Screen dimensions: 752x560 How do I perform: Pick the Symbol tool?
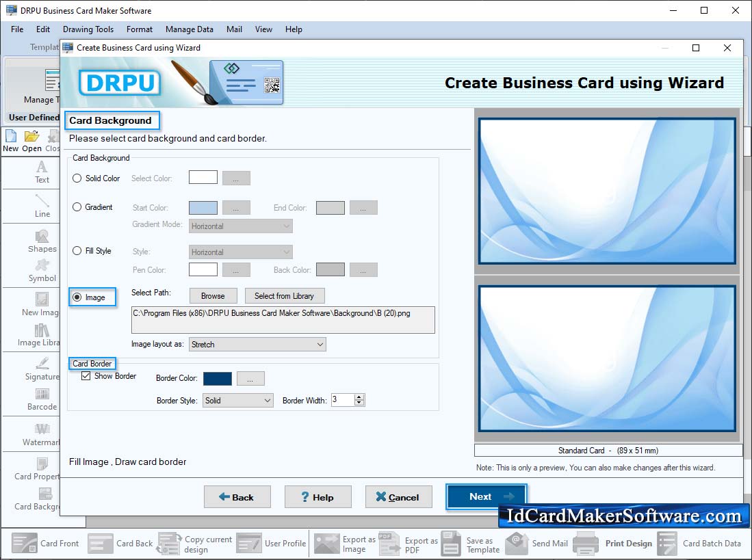pos(42,271)
